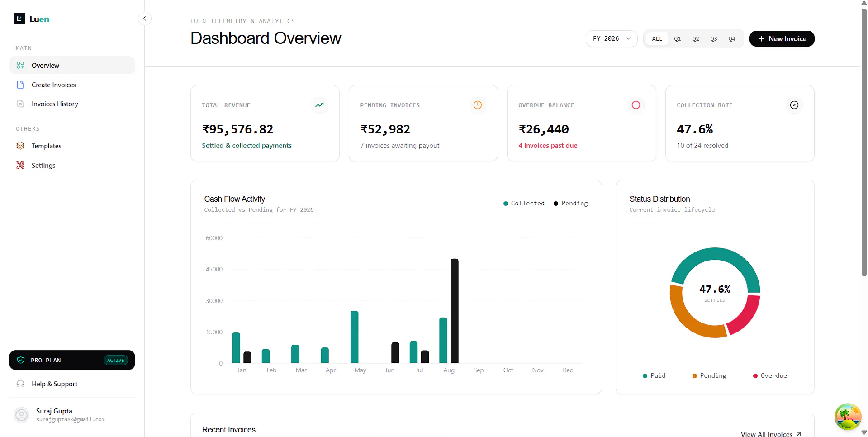Filter the dashboard by Q1
This screenshot has width=868, height=437.
[x=678, y=39]
